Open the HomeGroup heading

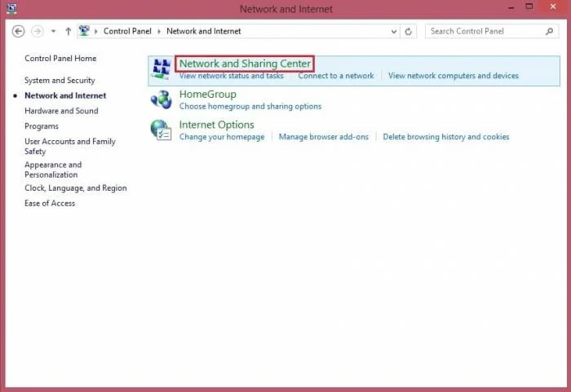(207, 95)
